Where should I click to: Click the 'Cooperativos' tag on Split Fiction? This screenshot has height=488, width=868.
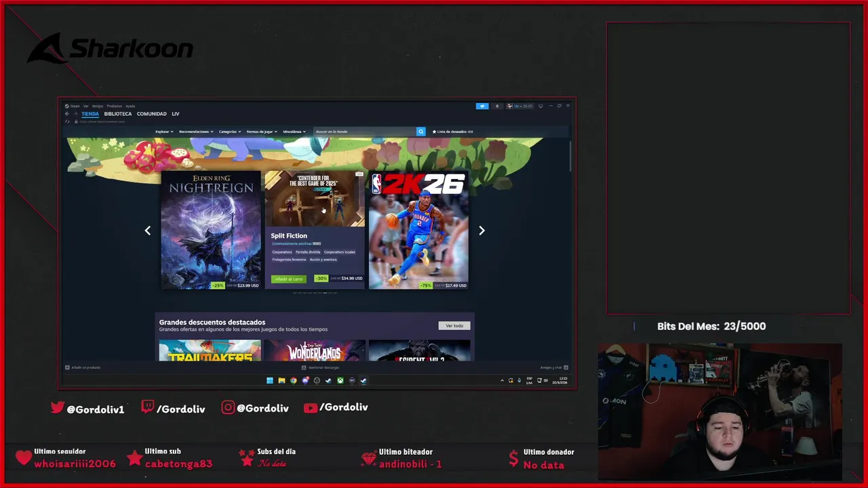click(282, 252)
